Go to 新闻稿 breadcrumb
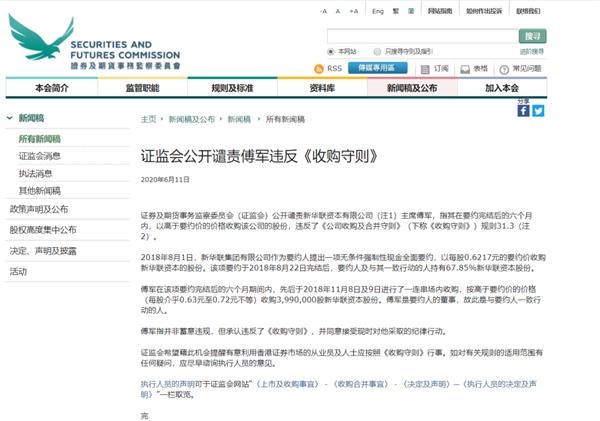This screenshot has height=421, width=600. pyautogui.click(x=239, y=119)
